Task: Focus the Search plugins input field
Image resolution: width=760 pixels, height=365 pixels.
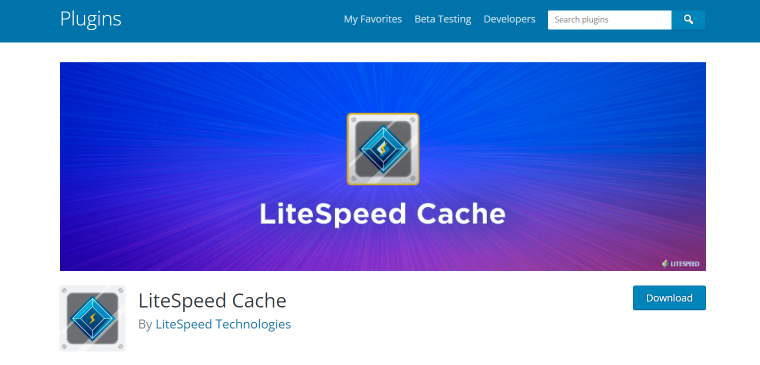Action: [x=609, y=20]
